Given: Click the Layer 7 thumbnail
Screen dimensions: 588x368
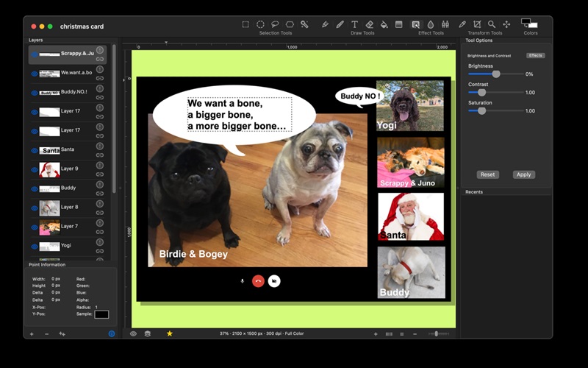Looking at the screenshot, I should point(49,227).
